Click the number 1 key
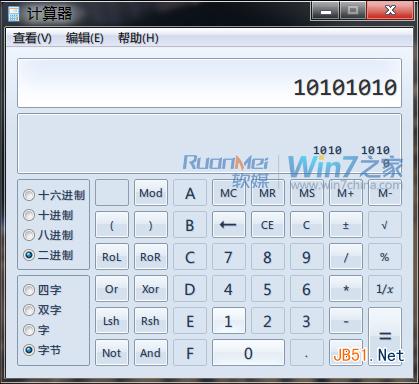Viewport: 419px width, 384px height. click(x=229, y=321)
